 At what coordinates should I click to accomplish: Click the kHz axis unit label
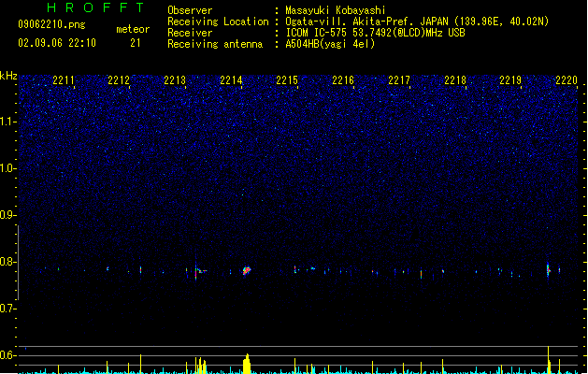click(x=8, y=76)
